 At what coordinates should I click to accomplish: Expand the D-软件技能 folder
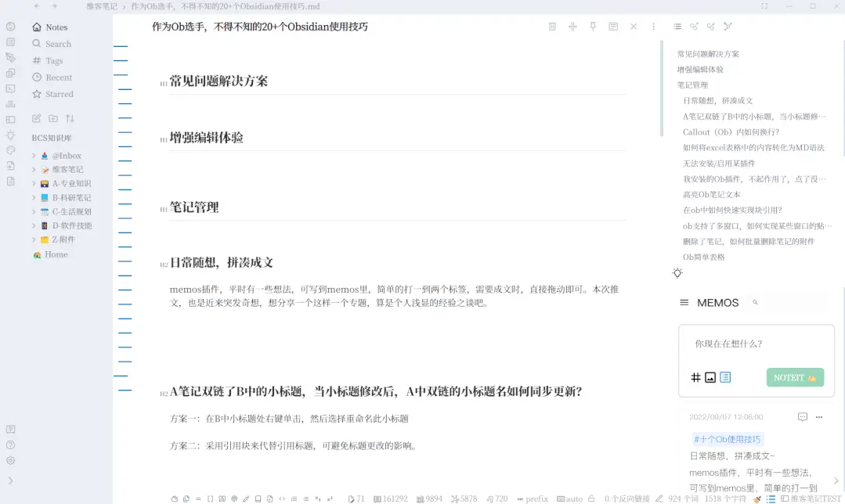point(34,226)
